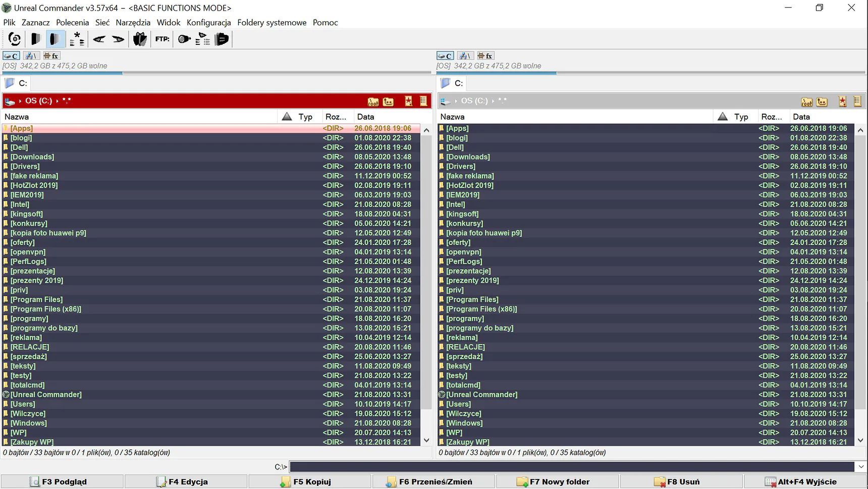The image size is (868, 489).
Task: Click the highlighted second view mode button
Action: (x=55, y=39)
